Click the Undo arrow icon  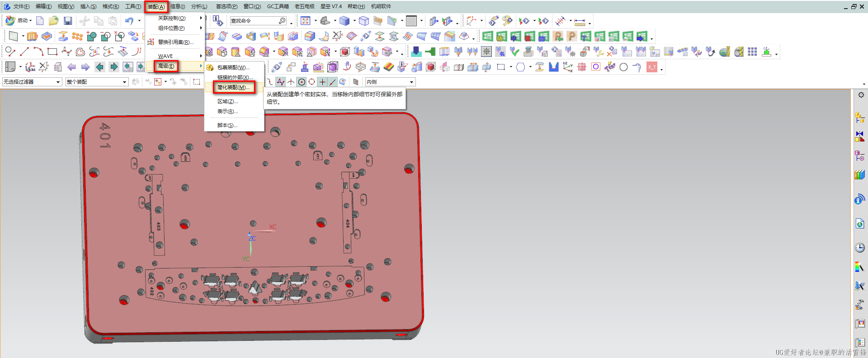[129, 21]
